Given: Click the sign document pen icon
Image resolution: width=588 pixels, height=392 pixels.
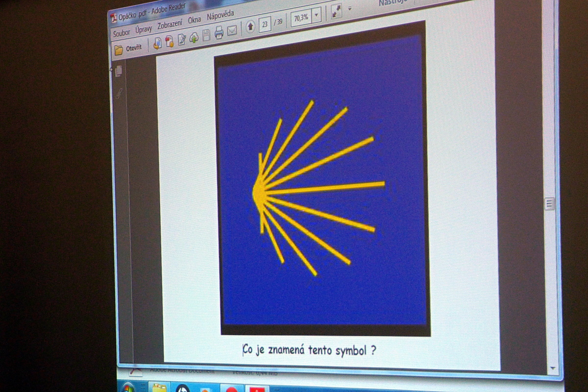Looking at the screenshot, I should 182,39.
